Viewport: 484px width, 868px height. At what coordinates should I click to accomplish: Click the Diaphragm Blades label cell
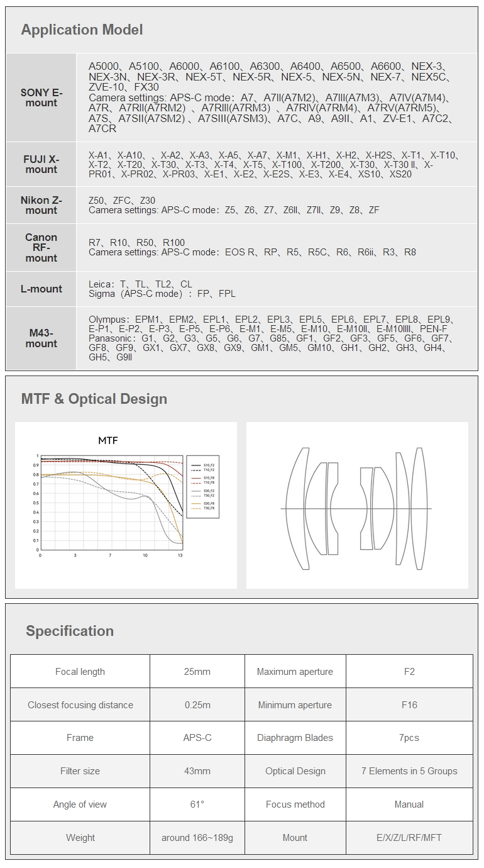[x=295, y=738]
